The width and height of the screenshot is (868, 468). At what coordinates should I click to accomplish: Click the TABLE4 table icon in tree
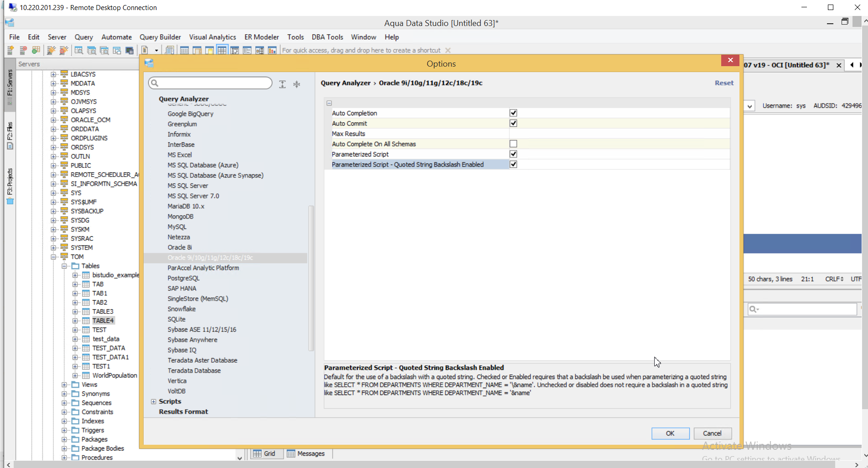click(86, 321)
